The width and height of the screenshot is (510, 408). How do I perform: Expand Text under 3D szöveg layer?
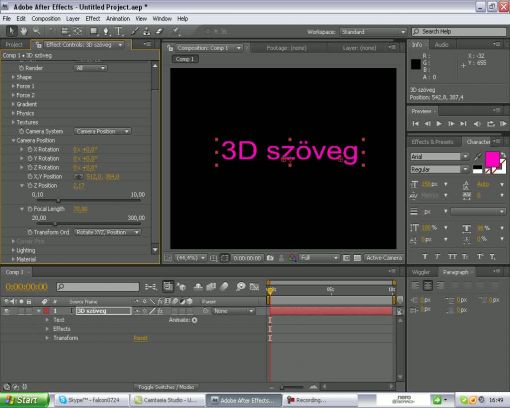pyautogui.click(x=47, y=320)
